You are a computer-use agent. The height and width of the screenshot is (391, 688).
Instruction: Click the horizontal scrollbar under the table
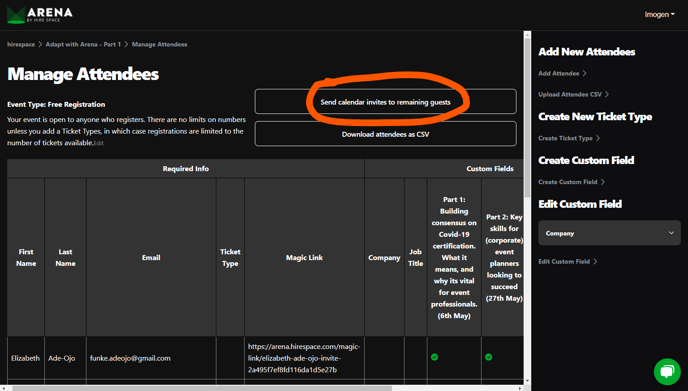tap(202, 388)
